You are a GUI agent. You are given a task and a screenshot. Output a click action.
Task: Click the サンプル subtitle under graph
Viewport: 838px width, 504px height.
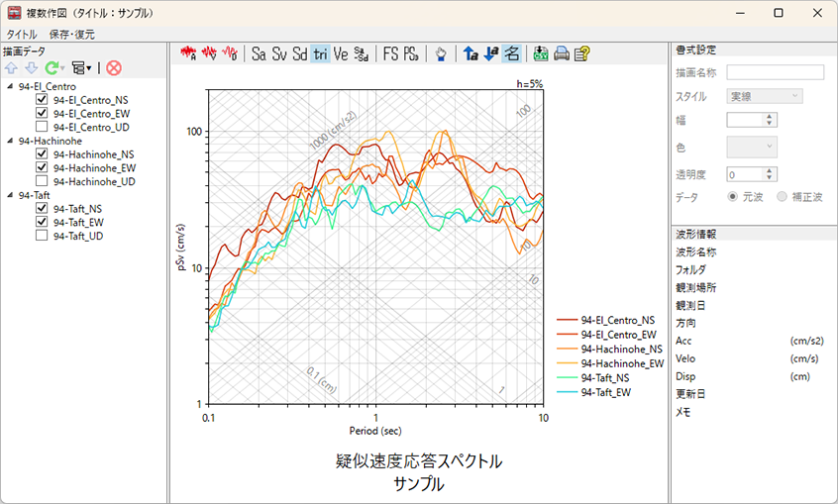(419, 484)
